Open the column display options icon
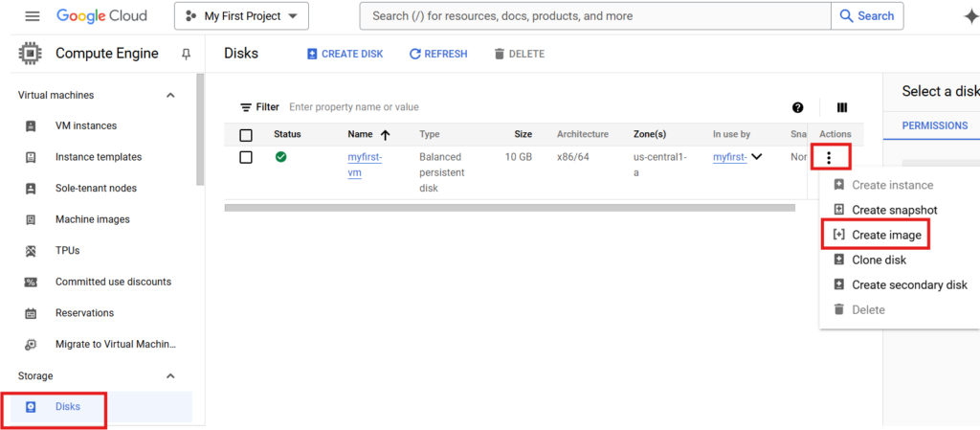This screenshot has width=980, height=430. click(842, 107)
